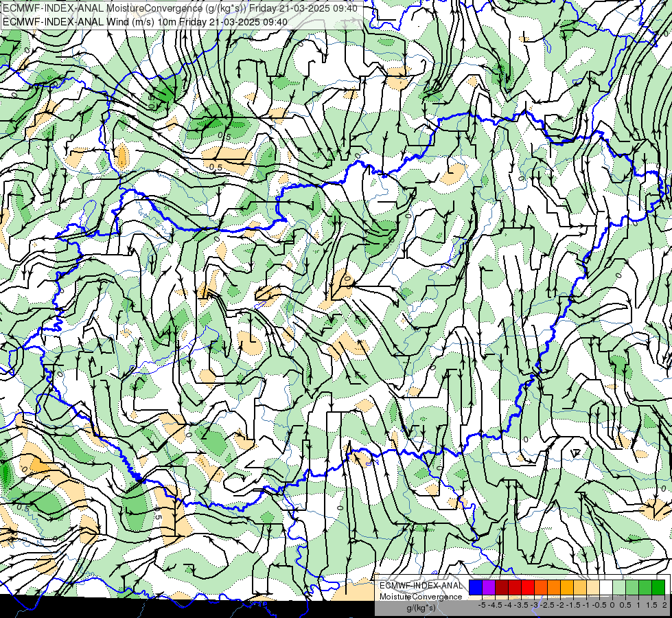The image size is (672, 618).
Task: Click the legend tick value -1.5
Action: tap(573, 605)
